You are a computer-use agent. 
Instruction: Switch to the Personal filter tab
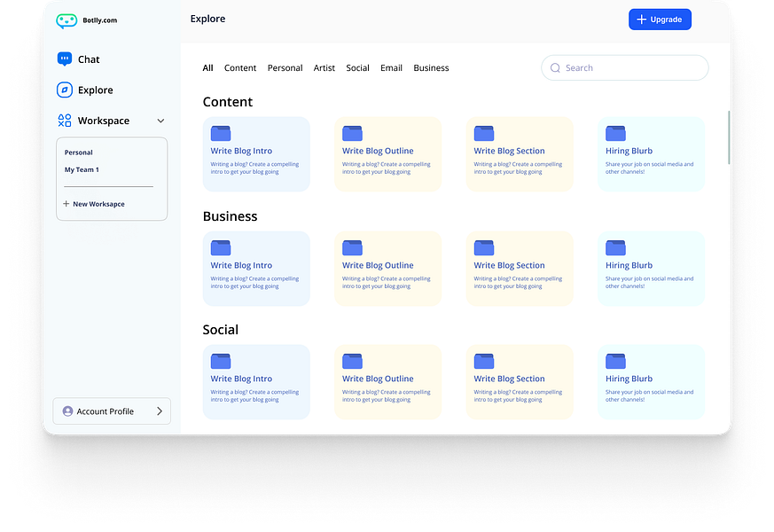[285, 68]
